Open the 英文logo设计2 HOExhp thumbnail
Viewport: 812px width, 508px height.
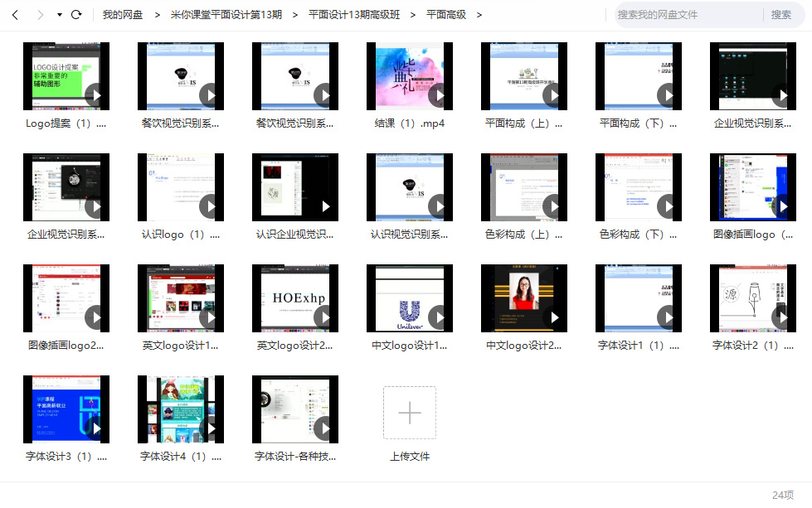(x=295, y=298)
